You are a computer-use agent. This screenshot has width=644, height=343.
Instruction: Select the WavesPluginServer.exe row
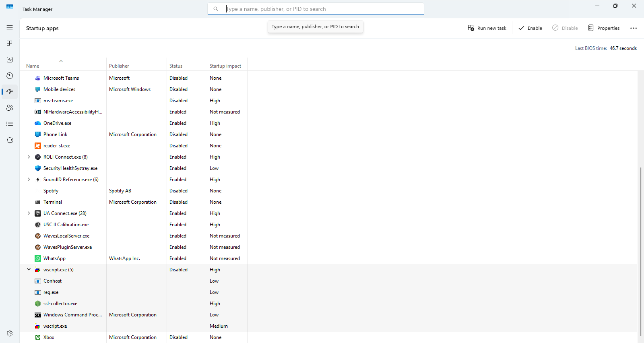pos(329,247)
